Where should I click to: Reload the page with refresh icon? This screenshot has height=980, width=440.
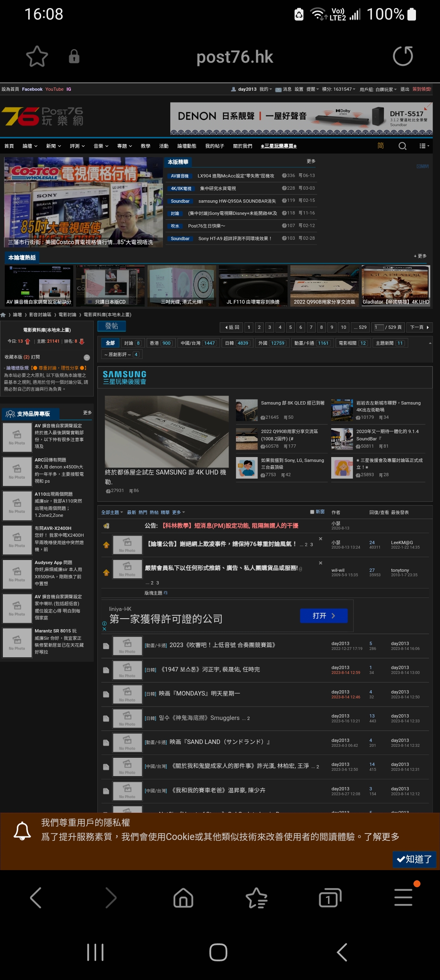[403, 56]
